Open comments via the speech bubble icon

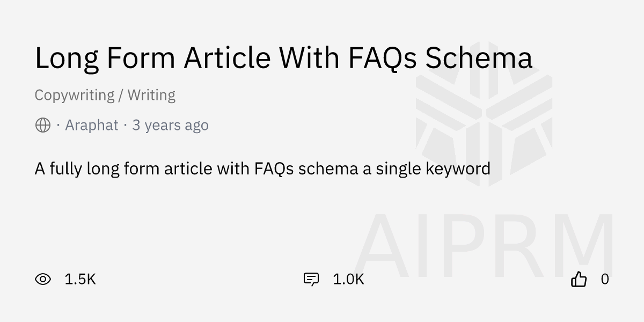[311, 279]
